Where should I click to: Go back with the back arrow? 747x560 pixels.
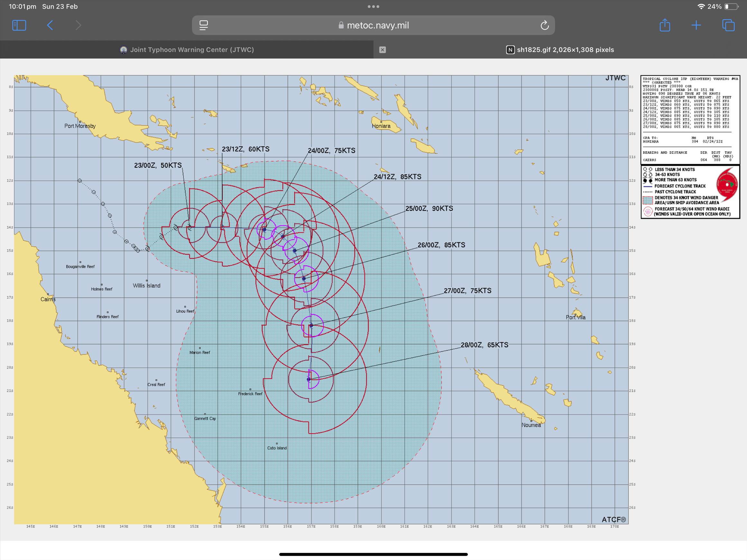click(x=50, y=25)
